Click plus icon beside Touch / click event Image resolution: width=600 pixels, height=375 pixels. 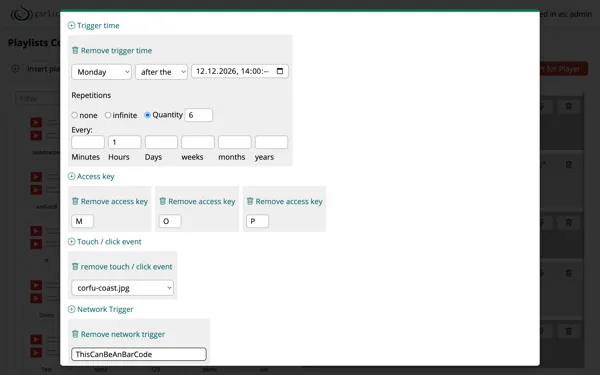pos(71,242)
